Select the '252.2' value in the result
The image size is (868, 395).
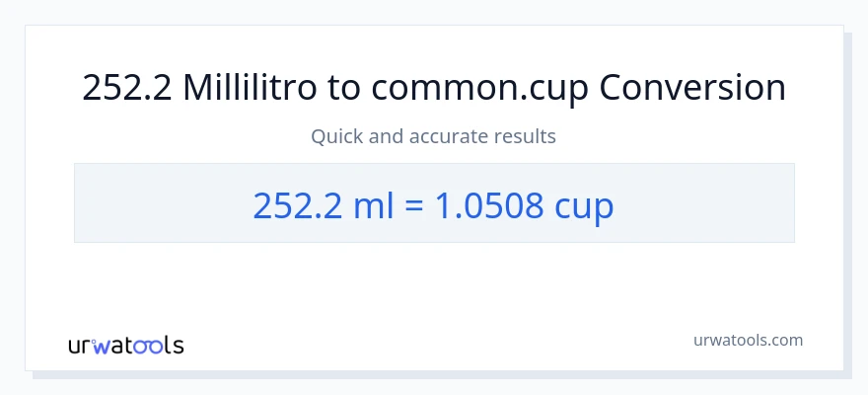297,204
